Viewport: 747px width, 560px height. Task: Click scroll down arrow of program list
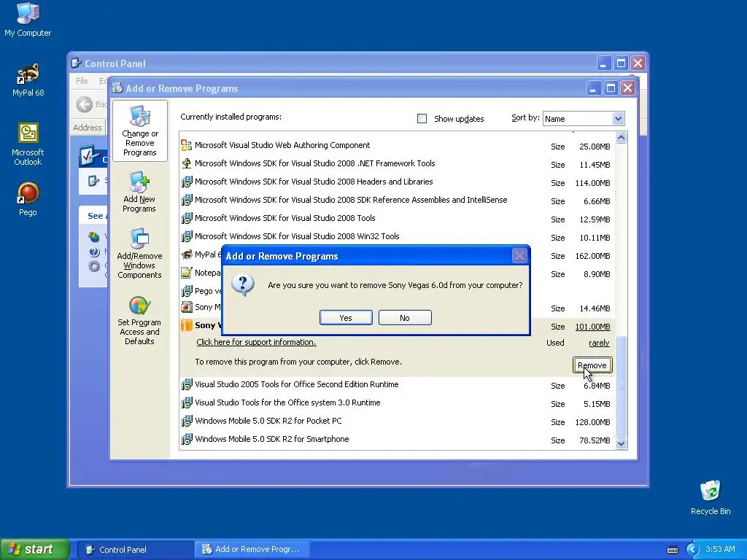[621, 443]
